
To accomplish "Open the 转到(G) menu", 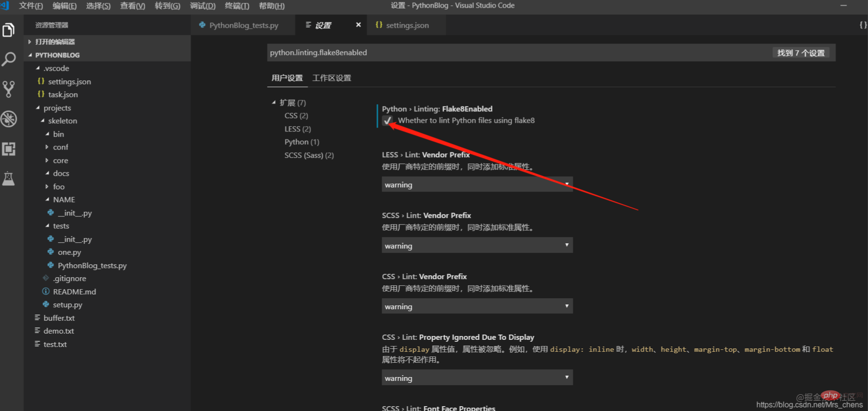I will coord(167,6).
